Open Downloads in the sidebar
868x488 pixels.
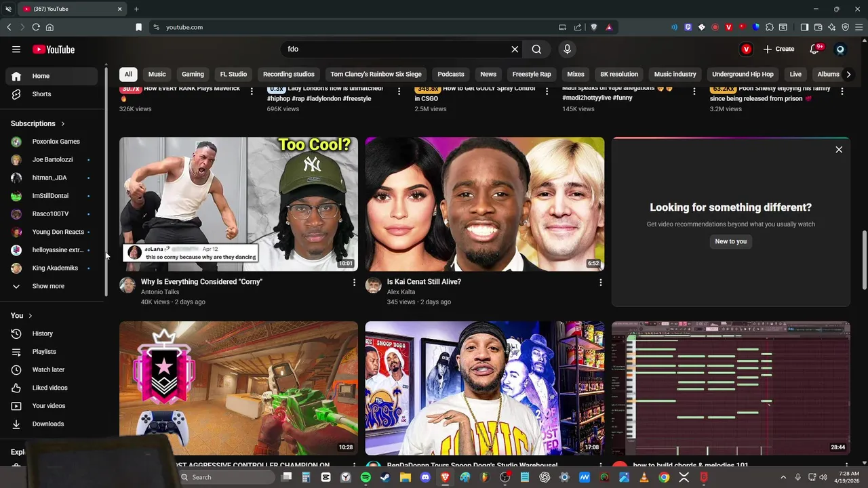[52, 424]
